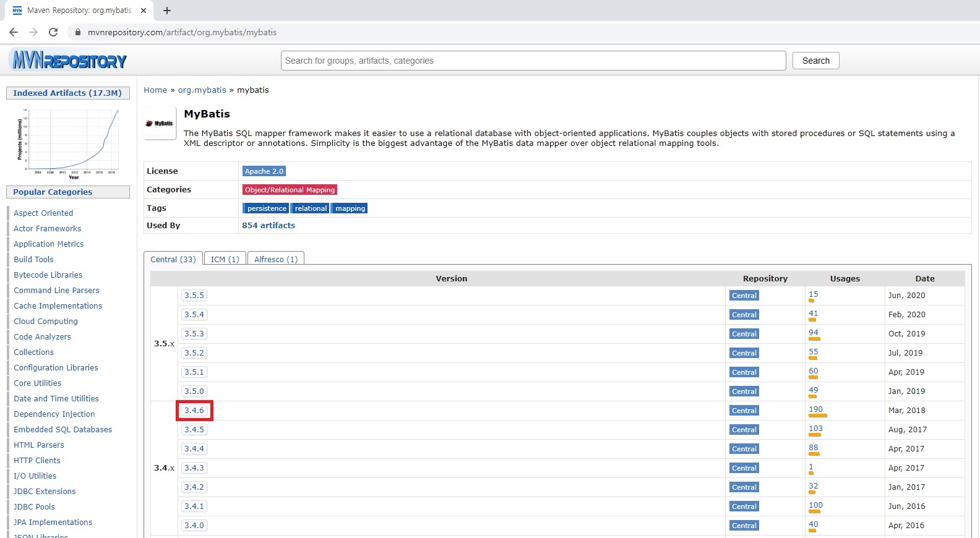This screenshot has width=980, height=538.
Task: Open the 100 usages link for 3.4.1
Action: (816, 505)
